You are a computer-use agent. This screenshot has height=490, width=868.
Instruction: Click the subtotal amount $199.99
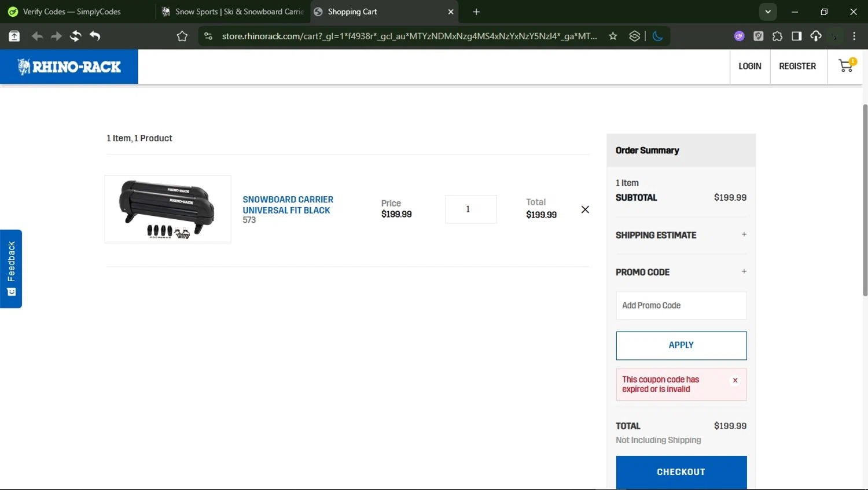[730, 197]
